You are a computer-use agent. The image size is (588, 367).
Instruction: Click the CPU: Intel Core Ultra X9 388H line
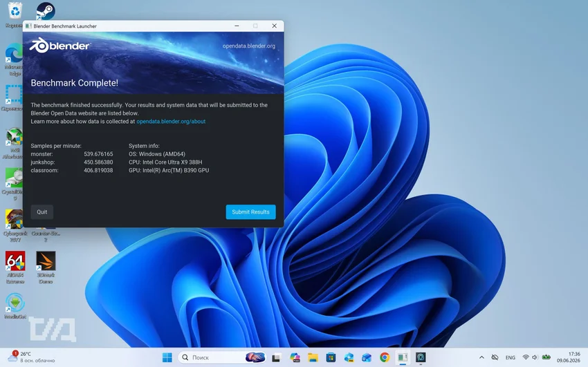click(x=165, y=162)
